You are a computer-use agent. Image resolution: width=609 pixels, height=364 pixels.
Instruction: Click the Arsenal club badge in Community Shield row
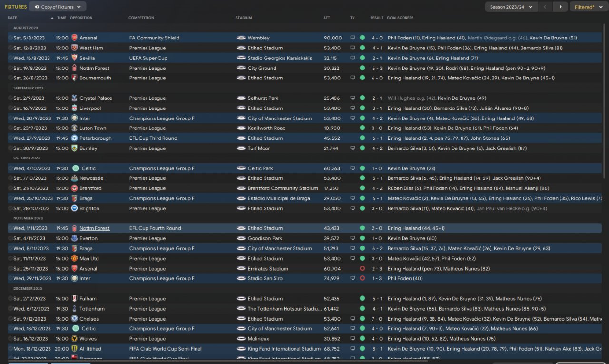[74, 38]
